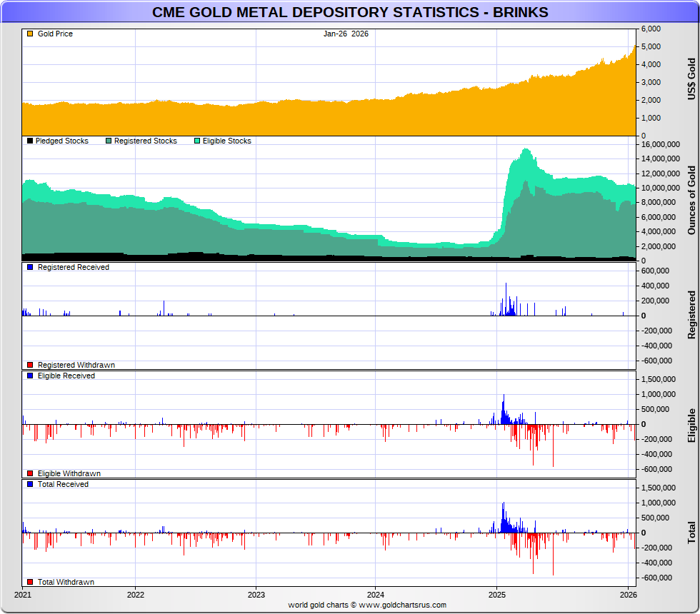Click the chart title CME Gold Metal Depository Statistics

(x=350, y=12)
